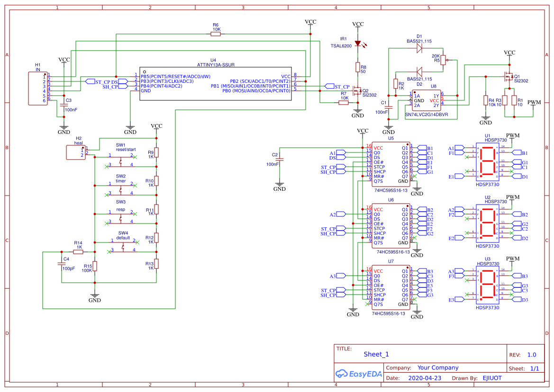The image size is (554, 392).
Task: Click the header connector H1 labeled IN
Action: pyautogui.click(x=37, y=89)
